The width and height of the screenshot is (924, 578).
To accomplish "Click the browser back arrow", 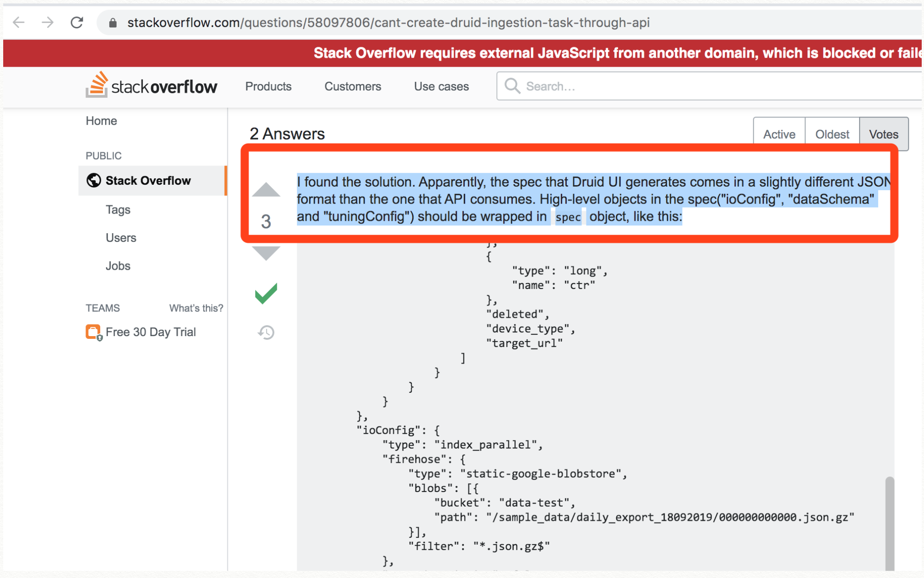I will [x=19, y=22].
